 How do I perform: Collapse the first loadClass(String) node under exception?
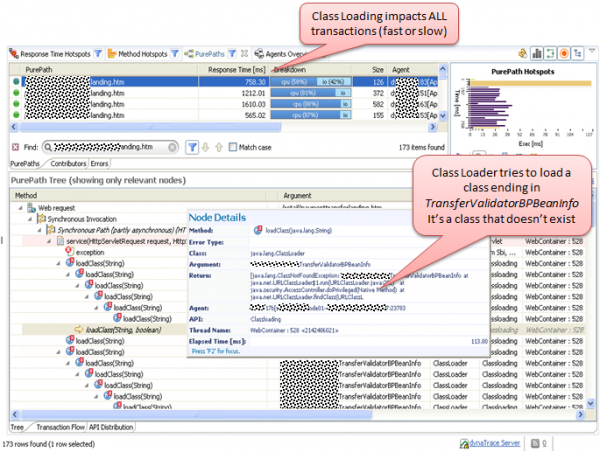pyautogui.click(x=58, y=263)
